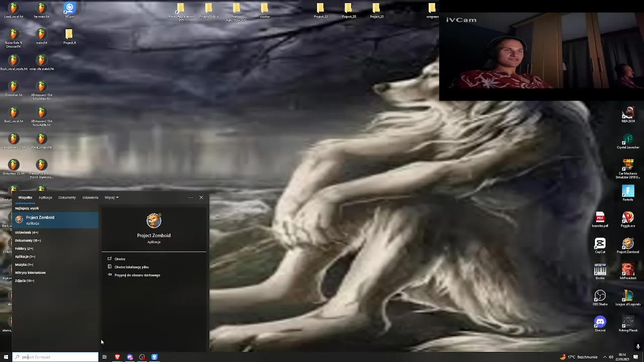Select the League of Legends desktop shortcut
Screen dimensions: 644x362
pos(628,298)
